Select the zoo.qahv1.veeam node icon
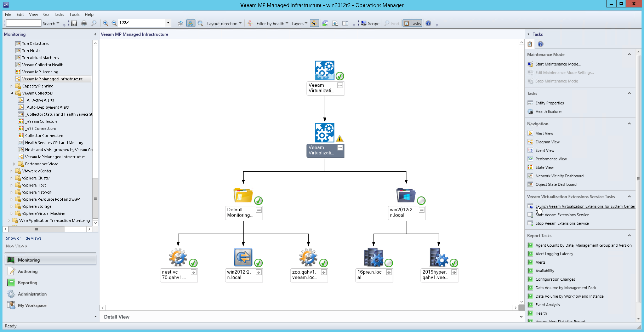 (x=308, y=257)
